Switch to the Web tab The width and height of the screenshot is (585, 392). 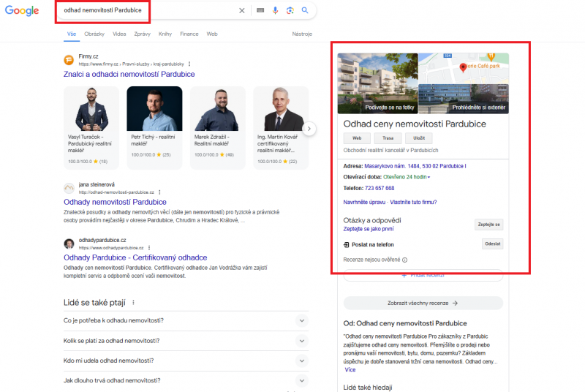pyautogui.click(x=212, y=34)
